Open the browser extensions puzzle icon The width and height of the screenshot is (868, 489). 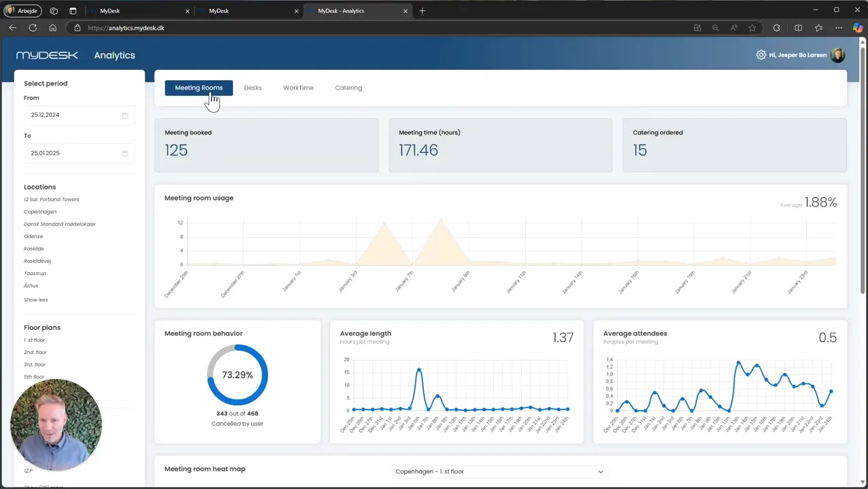[x=776, y=28]
